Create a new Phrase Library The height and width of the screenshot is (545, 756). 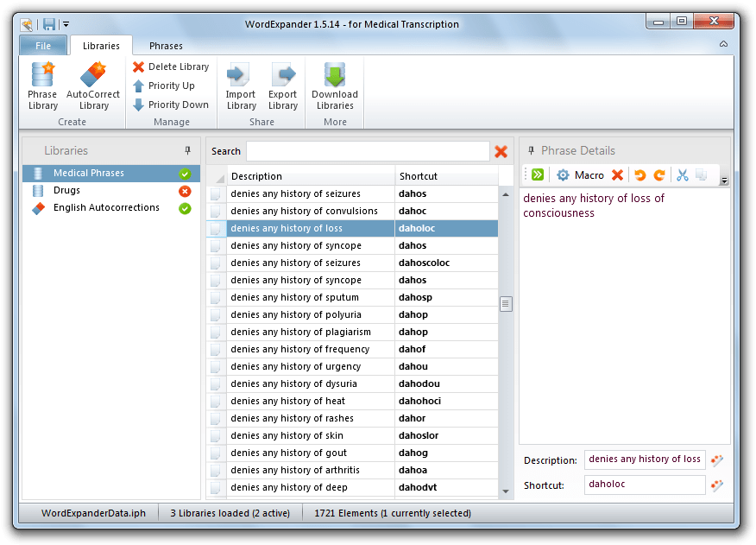tap(42, 86)
